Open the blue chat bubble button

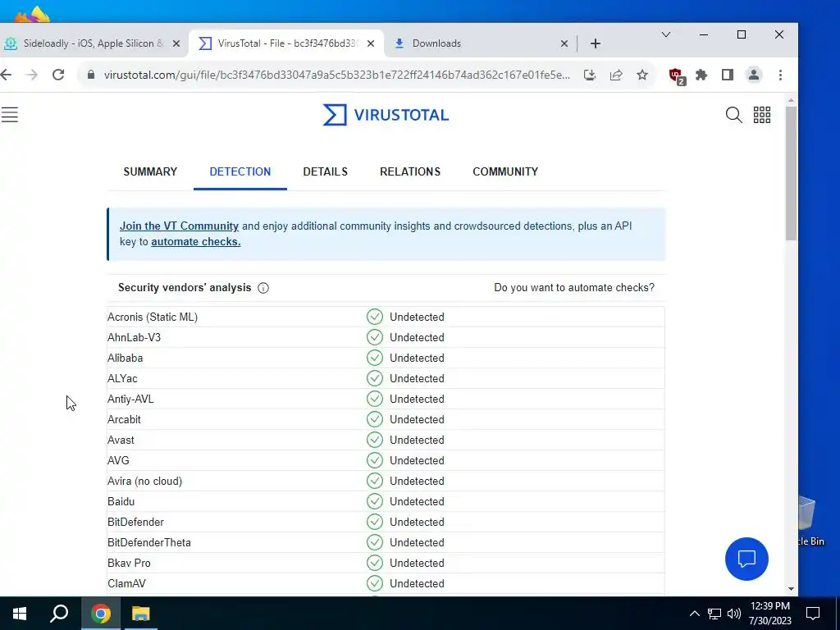coord(746,559)
